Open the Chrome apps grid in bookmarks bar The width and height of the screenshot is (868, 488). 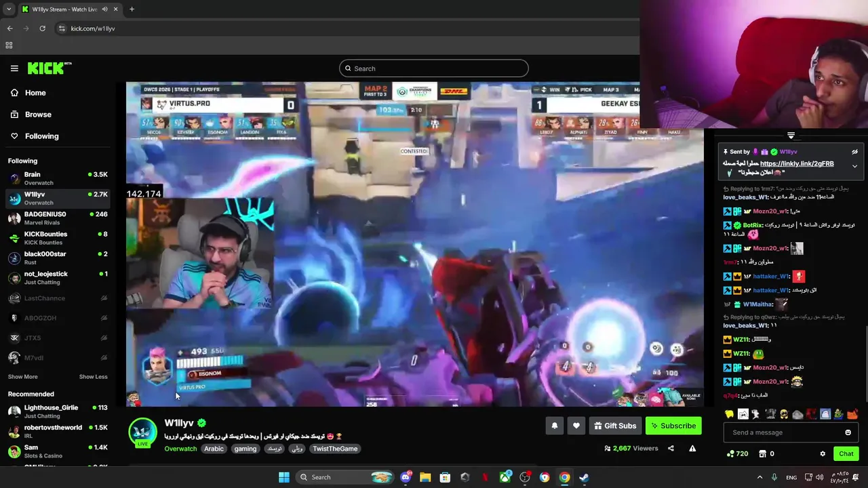[9, 45]
